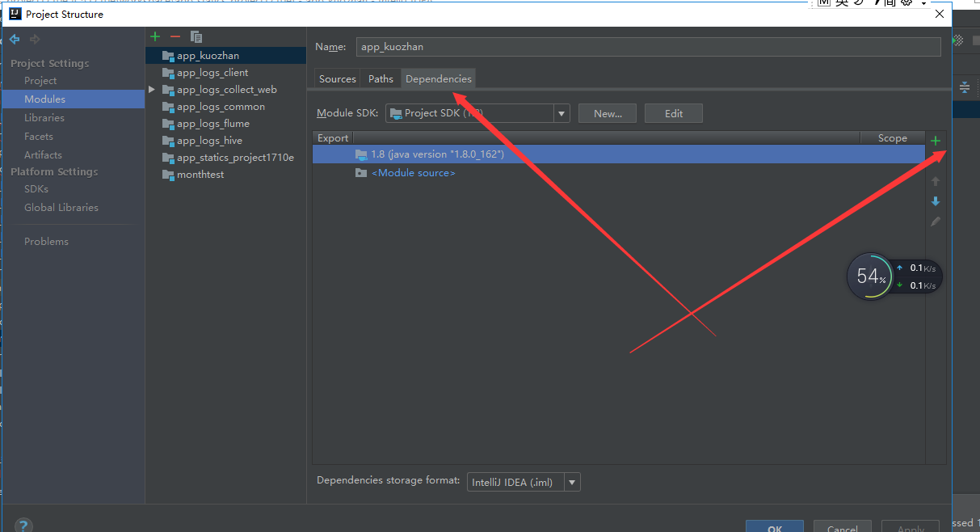
Task: Click the New... SDK button
Action: (x=608, y=113)
